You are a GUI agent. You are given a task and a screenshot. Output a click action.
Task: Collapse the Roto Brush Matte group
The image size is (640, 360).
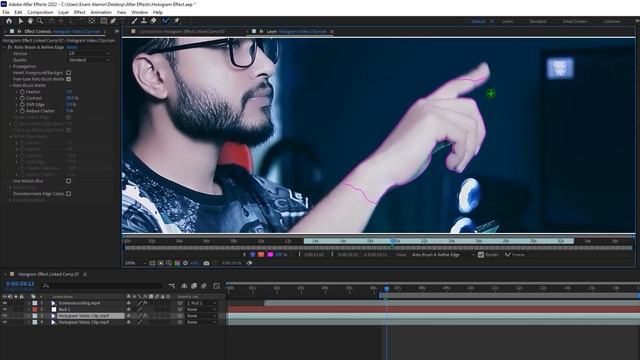pos(10,86)
